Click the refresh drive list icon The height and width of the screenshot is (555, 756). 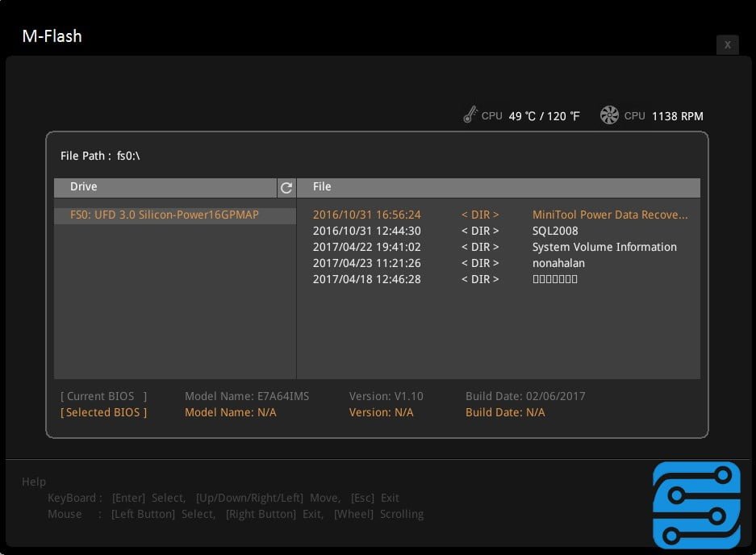(x=286, y=188)
